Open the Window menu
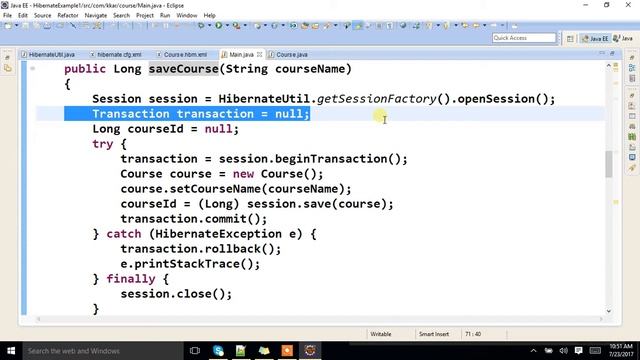640x360 pixels. 187,16
